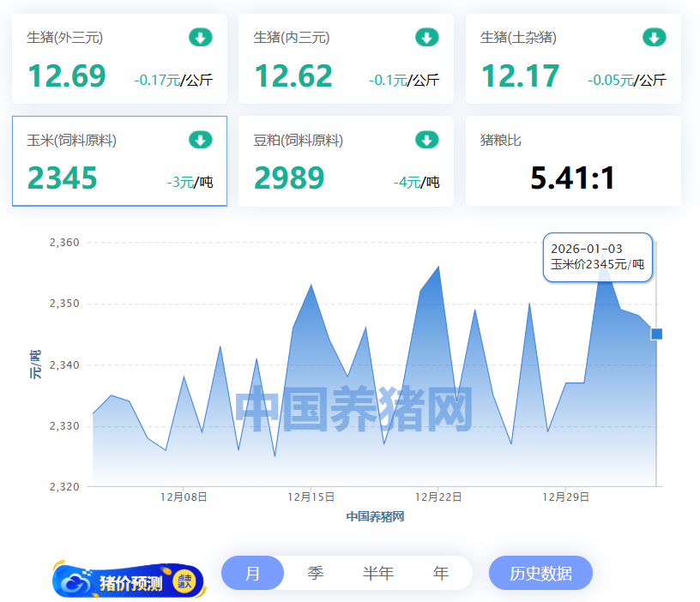Screen dimensions: 700x602
Task: Select the 豆粕 price 2989 value
Action: pos(289,178)
